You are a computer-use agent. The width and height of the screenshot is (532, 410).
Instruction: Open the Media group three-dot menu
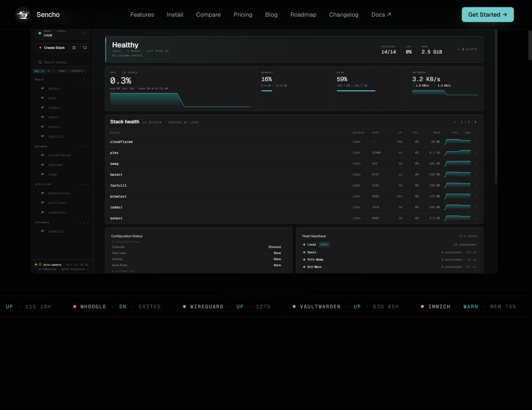(80, 80)
